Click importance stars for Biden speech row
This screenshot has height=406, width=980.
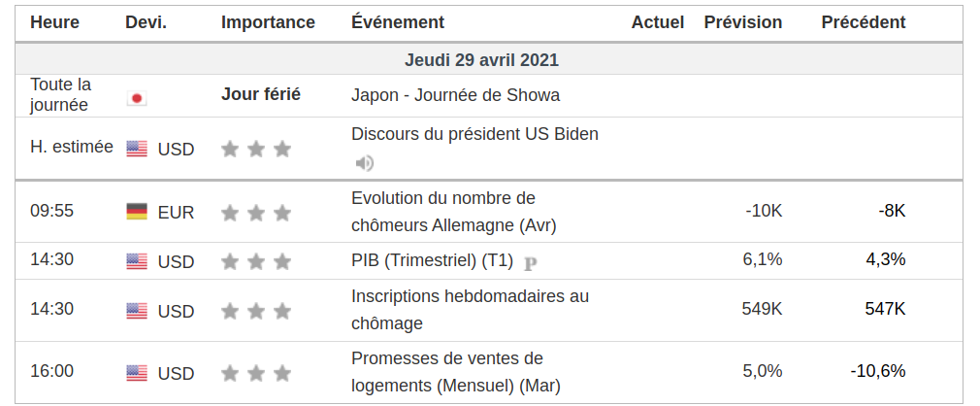(x=256, y=149)
